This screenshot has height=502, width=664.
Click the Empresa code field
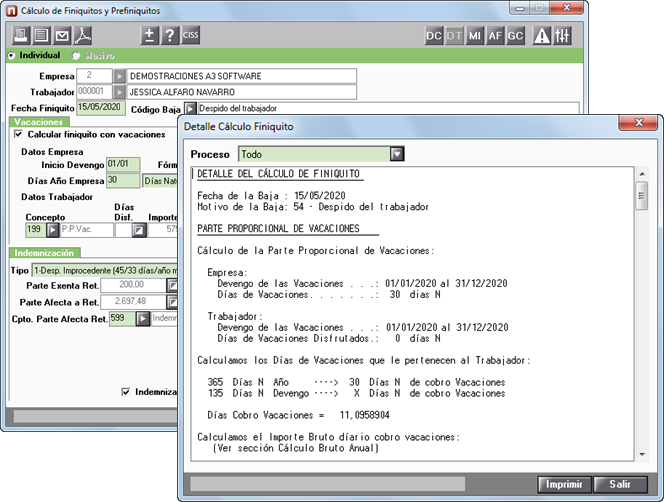(x=94, y=76)
